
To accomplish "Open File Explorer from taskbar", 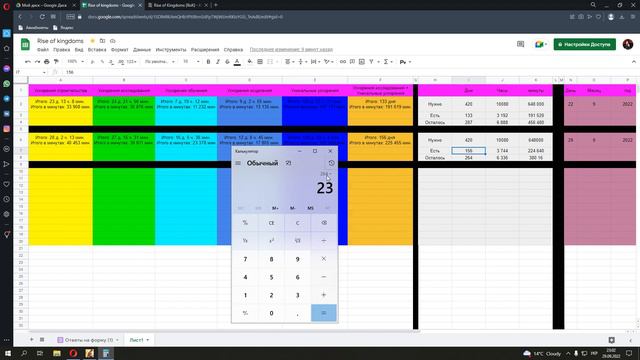I will pos(57,353).
